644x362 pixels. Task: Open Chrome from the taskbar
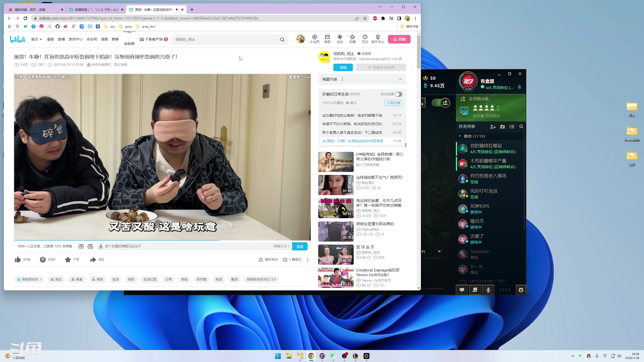[x=311, y=356]
